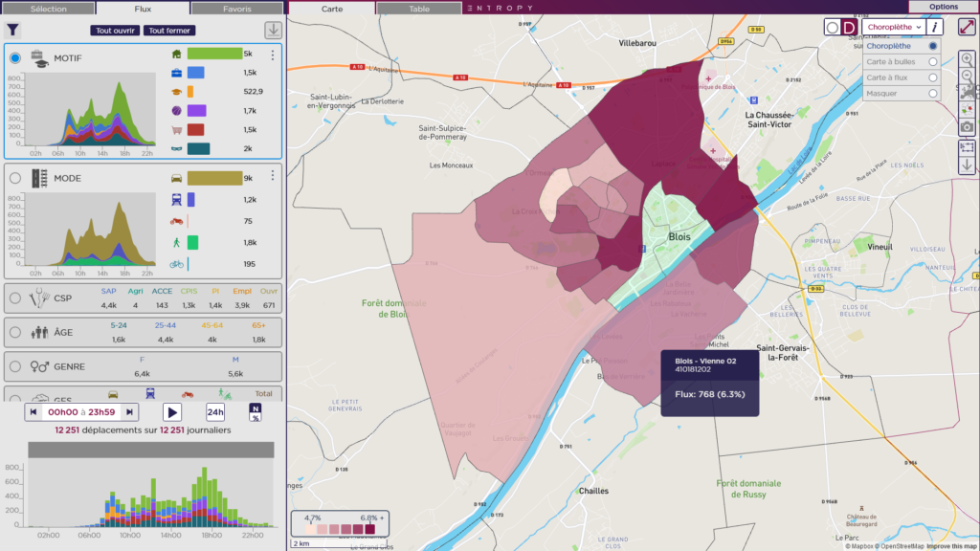This screenshot has height=551, width=980.
Task: Choose the Masquer map option
Action: click(x=932, y=94)
